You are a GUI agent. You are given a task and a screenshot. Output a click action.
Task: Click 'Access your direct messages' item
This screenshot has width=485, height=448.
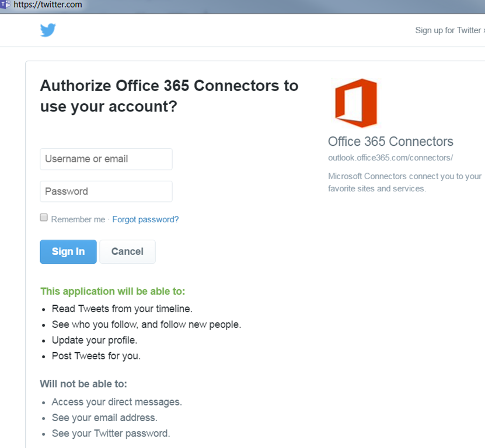pyautogui.click(x=117, y=402)
